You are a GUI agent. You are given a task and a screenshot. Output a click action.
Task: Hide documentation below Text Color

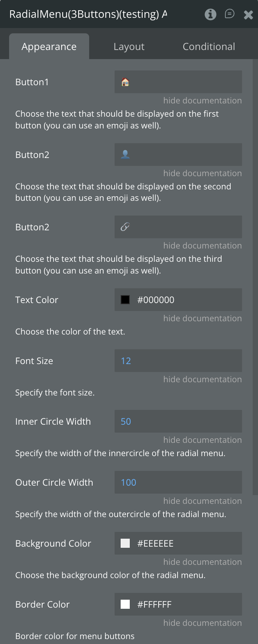pyautogui.click(x=202, y=318)
